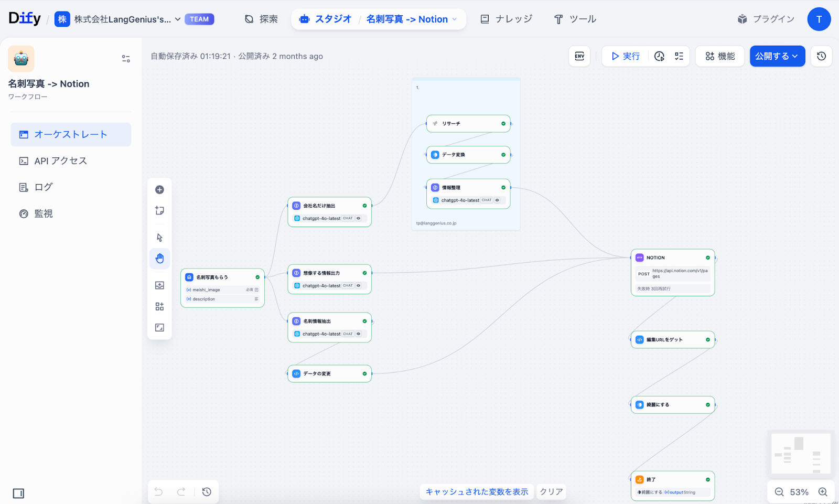Open the 探索 tab
The image size is (839, 504).
pyautogui.click(x=261, y=19)
